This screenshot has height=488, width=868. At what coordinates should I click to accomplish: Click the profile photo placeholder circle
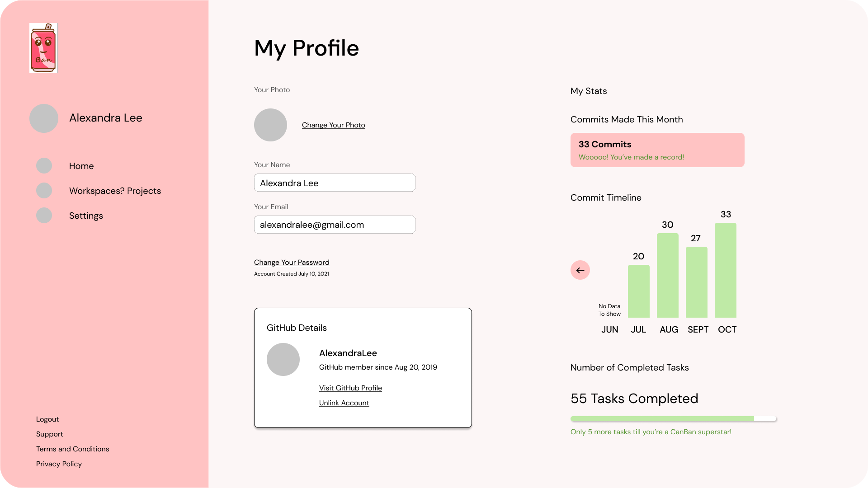[270, 125]
